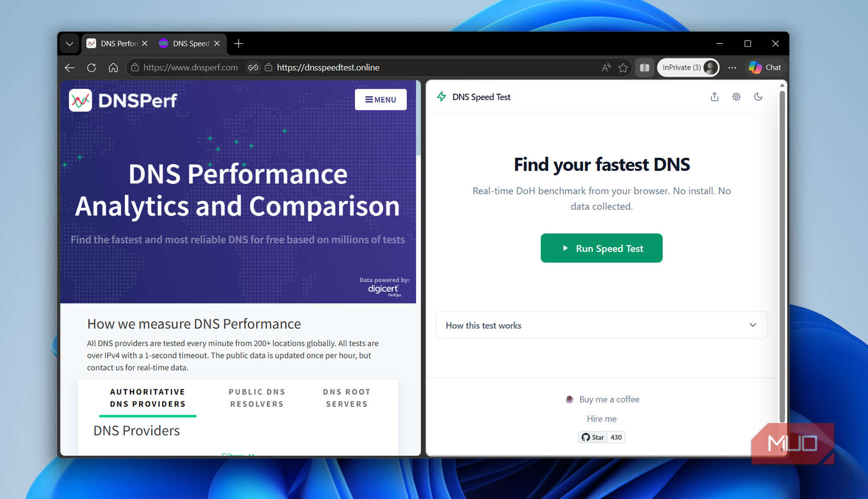Click 'Find your fastest DNS' heading
868x499 pixels.
602,165
